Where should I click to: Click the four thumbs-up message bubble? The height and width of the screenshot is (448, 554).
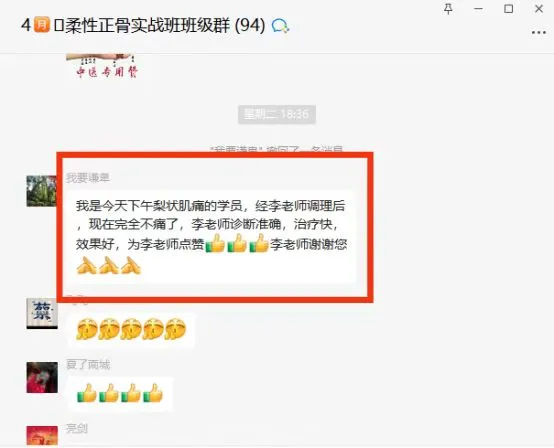click(120, 394)
